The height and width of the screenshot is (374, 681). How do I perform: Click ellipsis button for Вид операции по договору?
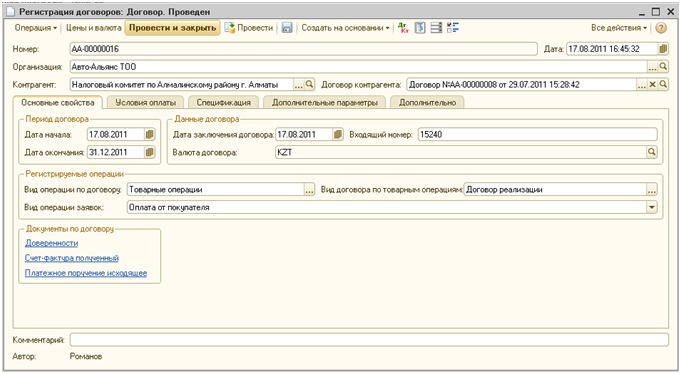309,190
